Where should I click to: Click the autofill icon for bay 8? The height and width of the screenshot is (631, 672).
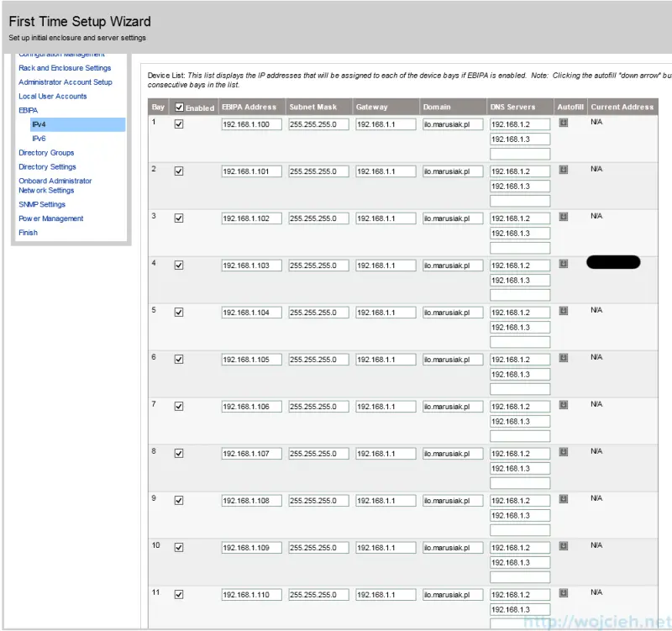563,452
